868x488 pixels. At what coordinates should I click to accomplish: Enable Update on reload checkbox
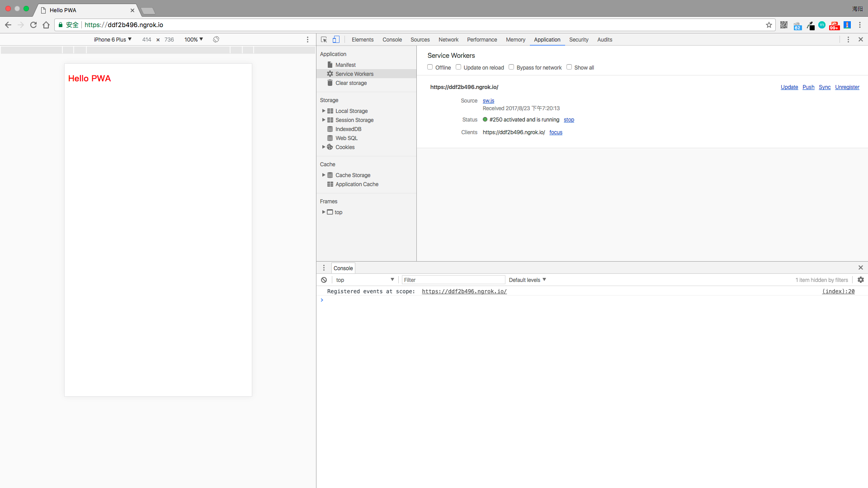click(x=458, y=67)
